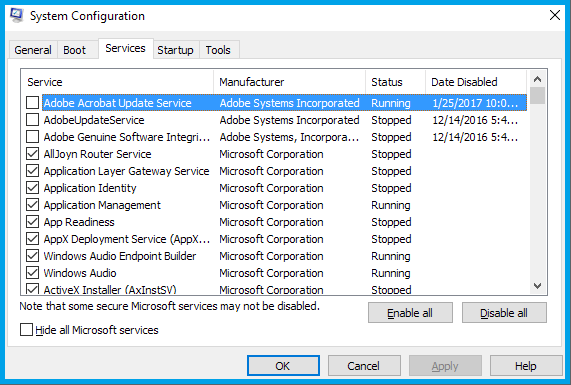Close the System Configuration window

point(555,15)
